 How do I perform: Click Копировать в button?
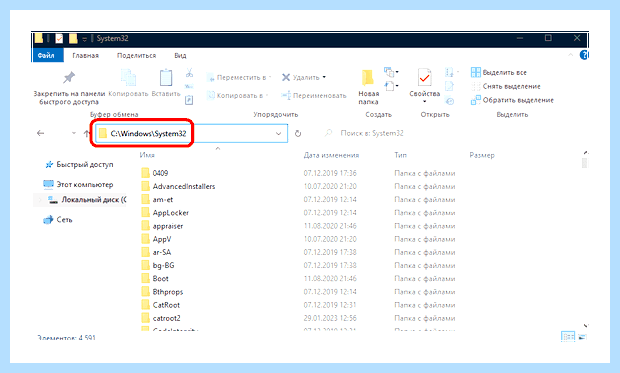pos(238,95)
